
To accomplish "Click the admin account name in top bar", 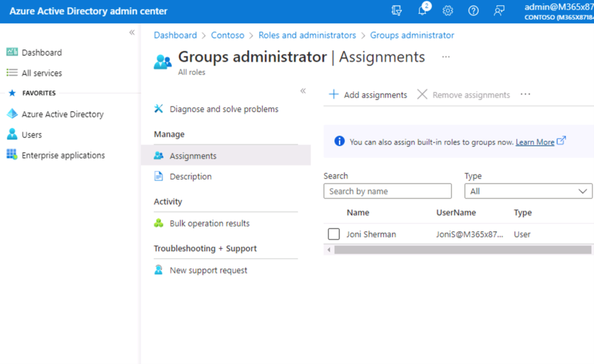I will click(x=559, y=7).
